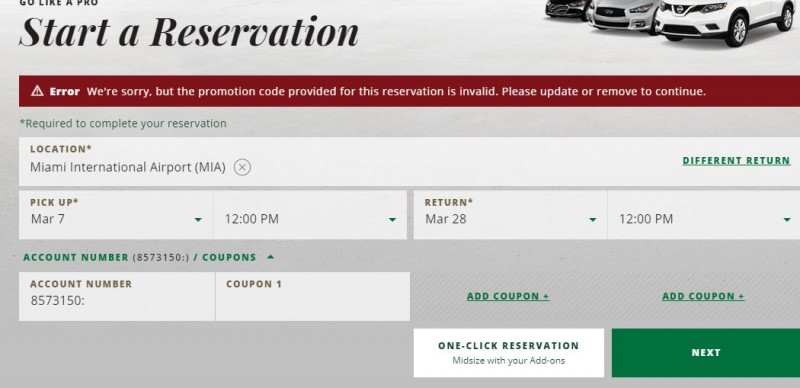Click the second Add Coupon + link
Screen dimensions: 800x388
click(x=703, y=296)
